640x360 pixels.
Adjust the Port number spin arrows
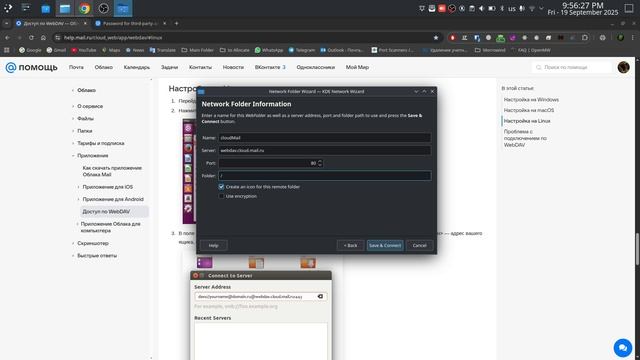tap(320, 163)
